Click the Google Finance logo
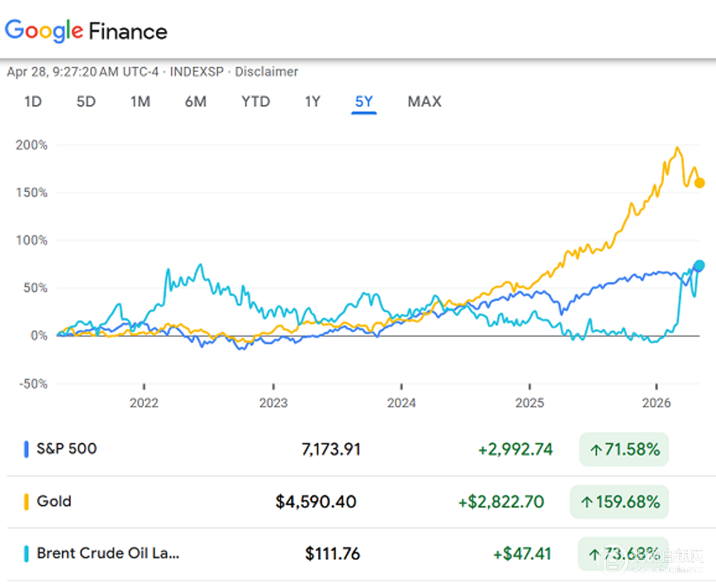This screenshot has height=588, width=716. pos(86,31)
